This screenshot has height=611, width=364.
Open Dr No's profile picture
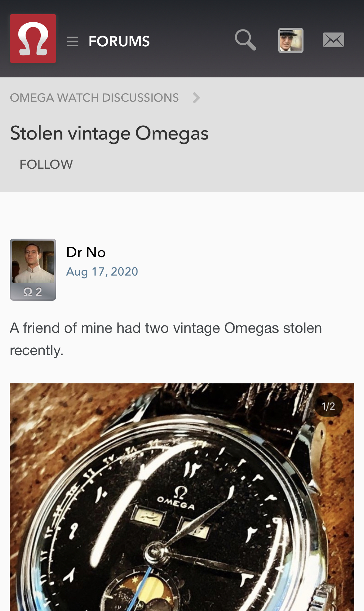(33, 262)
